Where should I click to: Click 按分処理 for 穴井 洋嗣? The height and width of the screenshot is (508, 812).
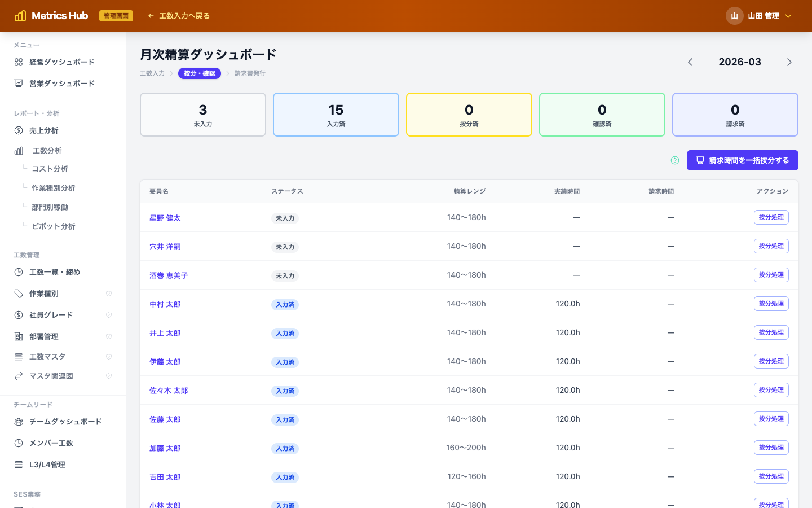[771, 246]
